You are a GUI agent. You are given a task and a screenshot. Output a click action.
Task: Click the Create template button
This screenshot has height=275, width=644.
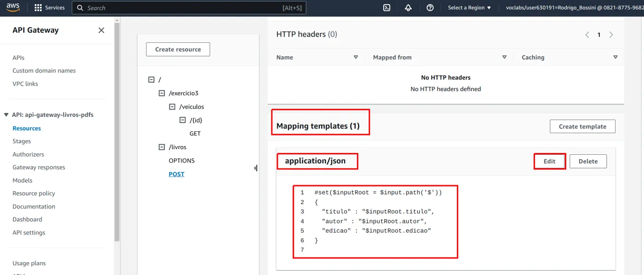coord(582,126)
